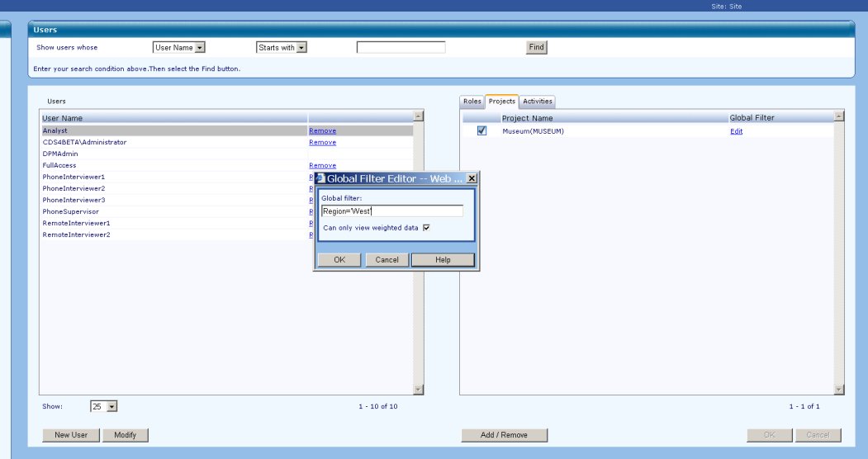
Task: Click projects list scrollbar down arrow
Action: pos(839,390)
